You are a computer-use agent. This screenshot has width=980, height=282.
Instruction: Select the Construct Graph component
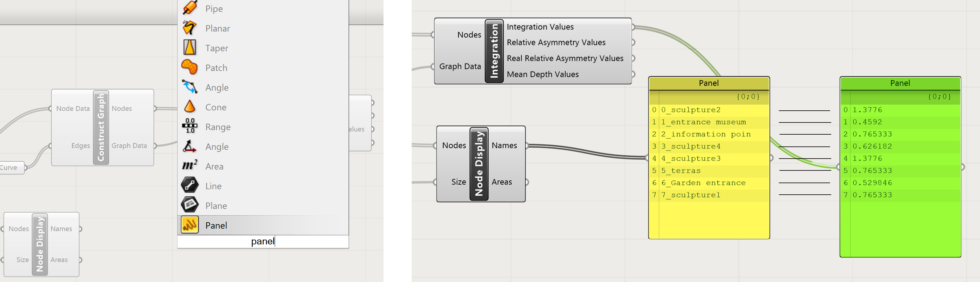coord(101,127)
